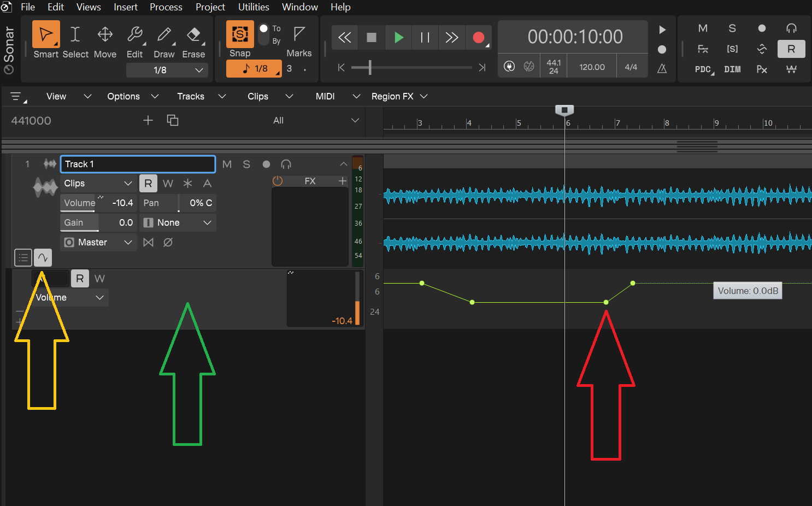Open the Process menu
812x506 pixels.
(166, 7)
